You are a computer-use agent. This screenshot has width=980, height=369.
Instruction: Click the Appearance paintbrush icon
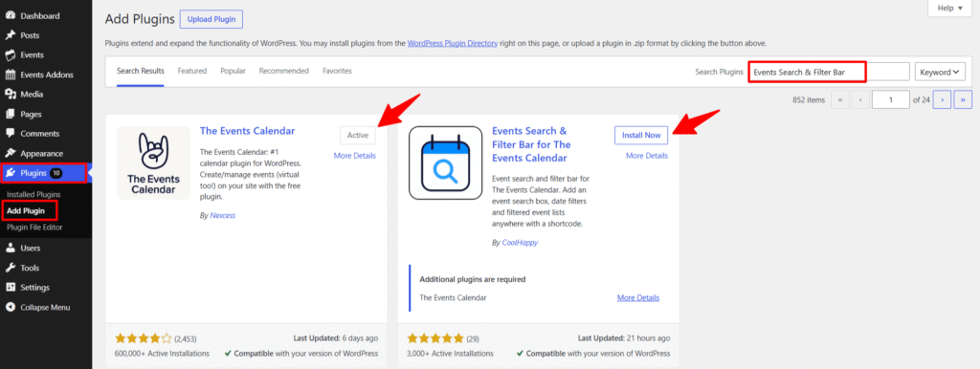[10, 154]
